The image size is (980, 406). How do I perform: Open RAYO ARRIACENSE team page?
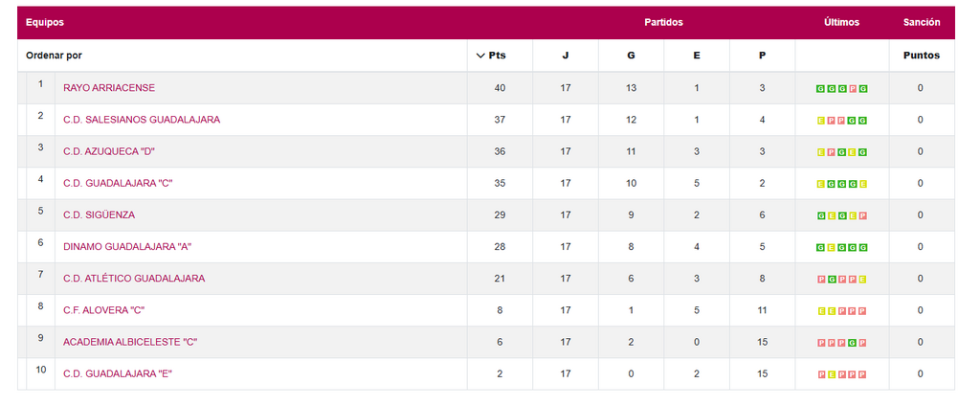pos(109,88)
